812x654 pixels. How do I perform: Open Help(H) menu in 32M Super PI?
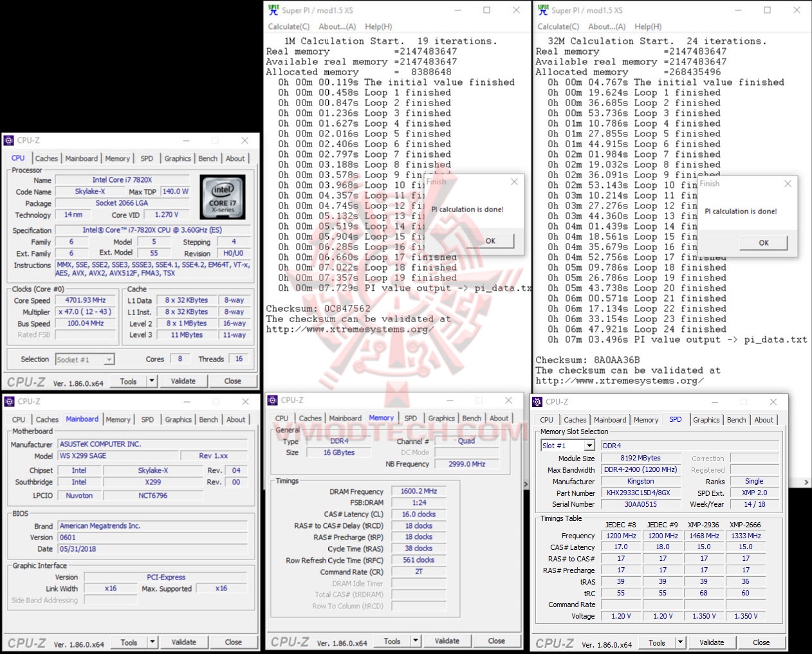(x=648, y=26)
